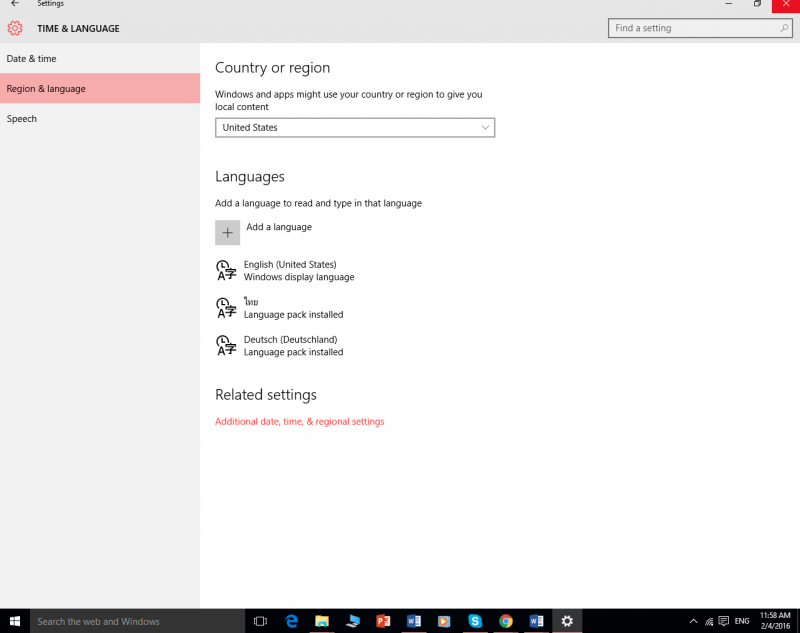Click in the Find a setting box
This screenshot has height=633, width=800.
700,28
